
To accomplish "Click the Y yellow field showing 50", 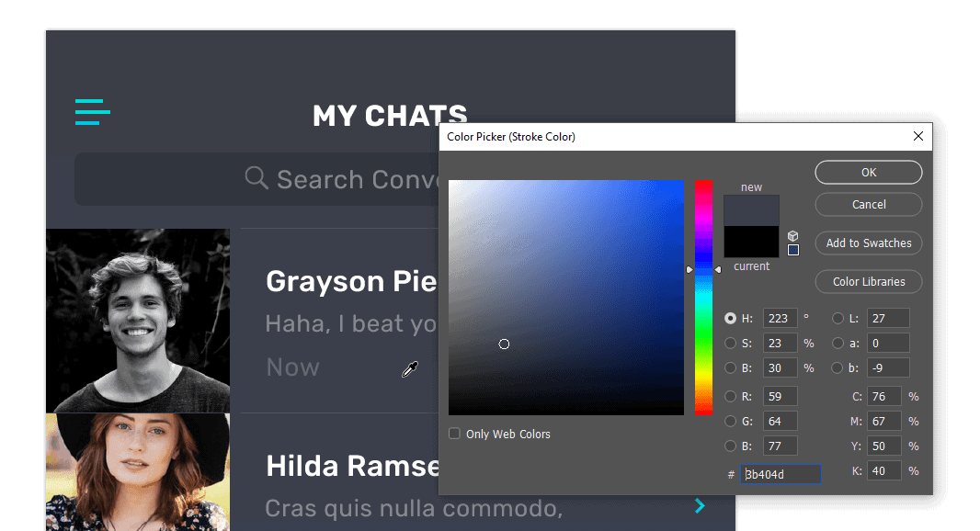I will coord(884,446).
